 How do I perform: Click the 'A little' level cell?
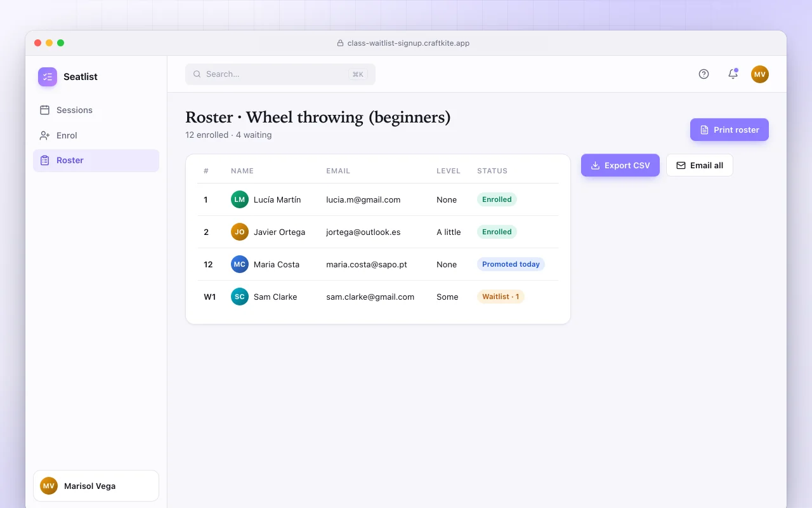pyautogui.click(x=449, y=232)
